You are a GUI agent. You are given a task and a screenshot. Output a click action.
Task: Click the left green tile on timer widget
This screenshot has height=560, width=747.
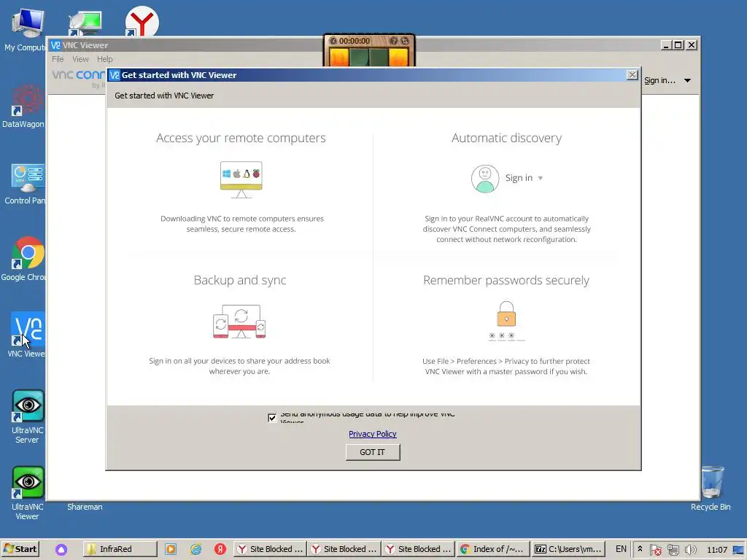pos(359,57)
